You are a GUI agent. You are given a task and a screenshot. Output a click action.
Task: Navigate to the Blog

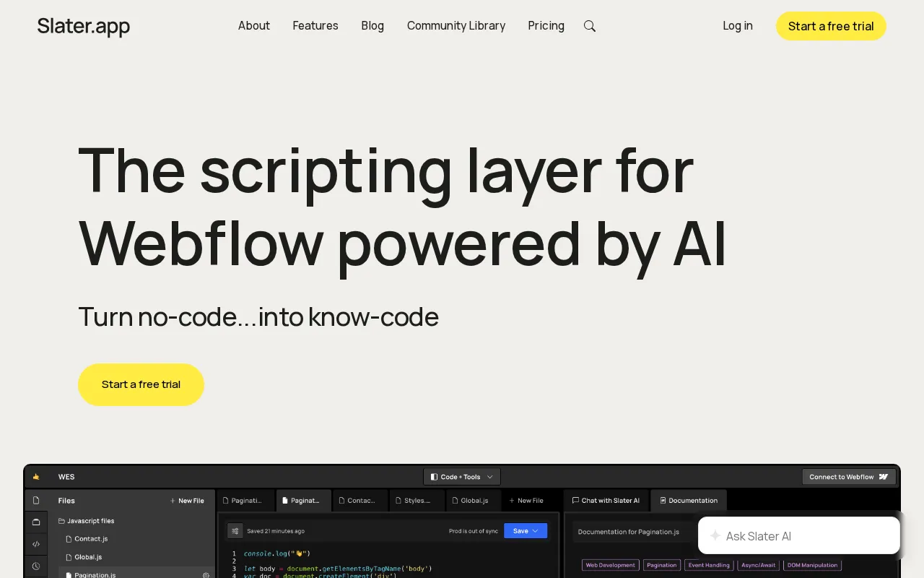[372, 26]
